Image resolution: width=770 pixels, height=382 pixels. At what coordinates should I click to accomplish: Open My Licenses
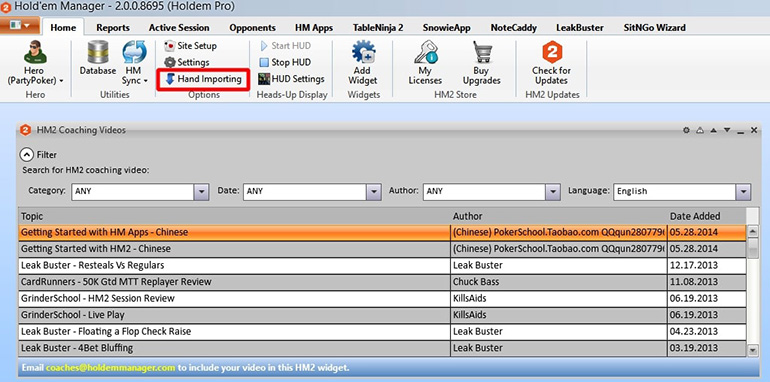coord(425,63)
